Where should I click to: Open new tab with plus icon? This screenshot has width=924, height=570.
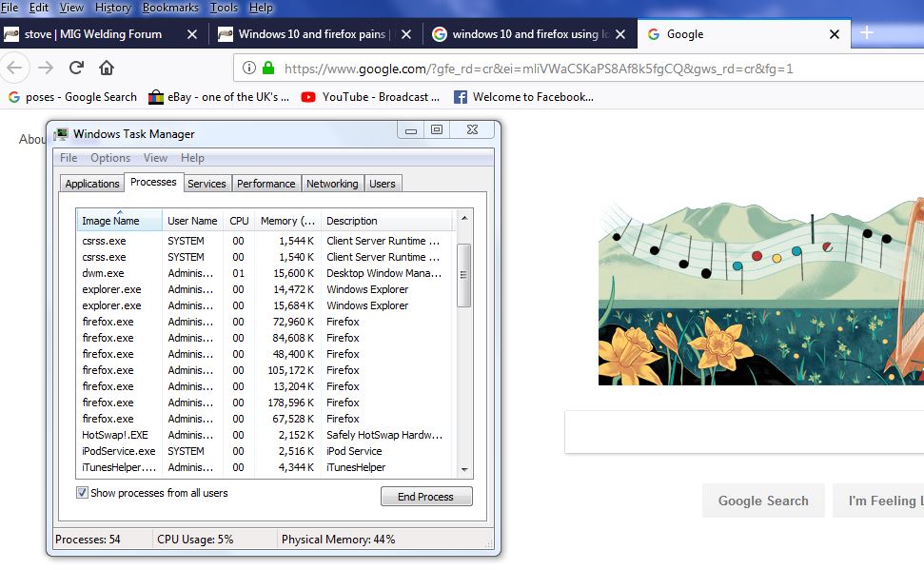866,33
